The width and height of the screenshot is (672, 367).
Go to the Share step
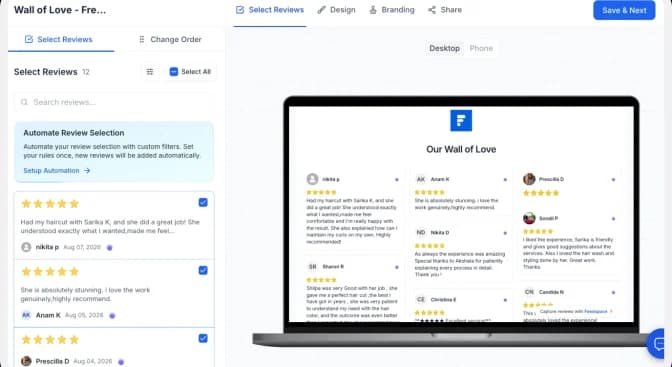tap(445, 10)
